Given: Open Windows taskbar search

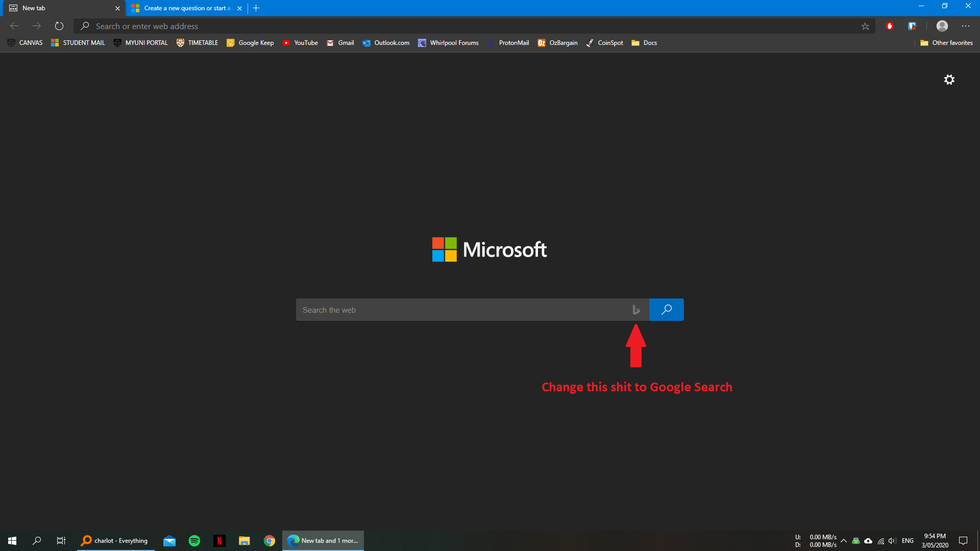Looking at the screenshot, I should point(37,541).
